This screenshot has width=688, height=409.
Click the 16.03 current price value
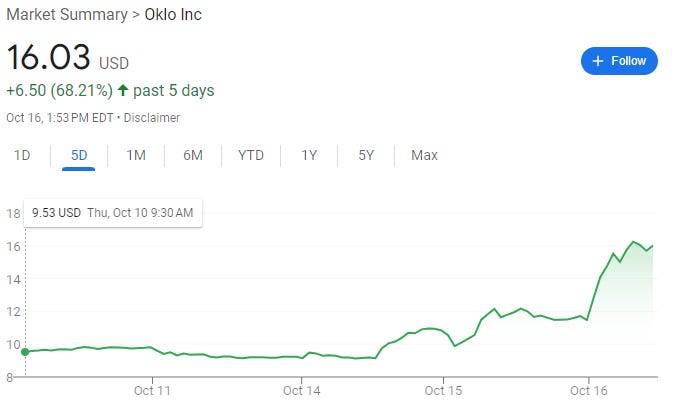coord(49,58)
